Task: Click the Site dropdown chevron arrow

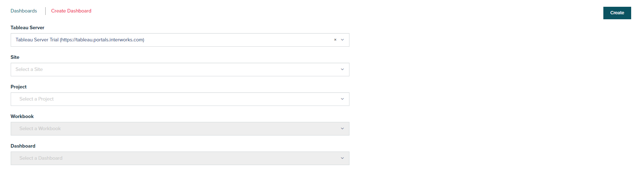Action: [x=342, y=70]
